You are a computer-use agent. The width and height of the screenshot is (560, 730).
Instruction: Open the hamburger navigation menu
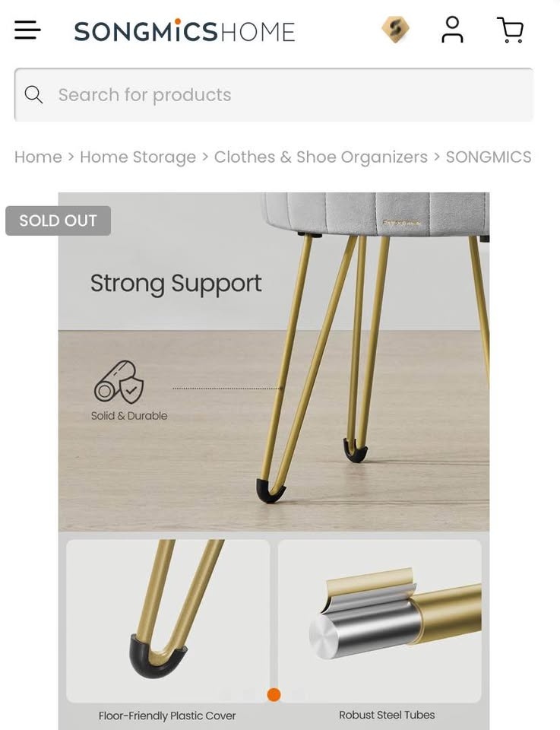coord(27,30)
